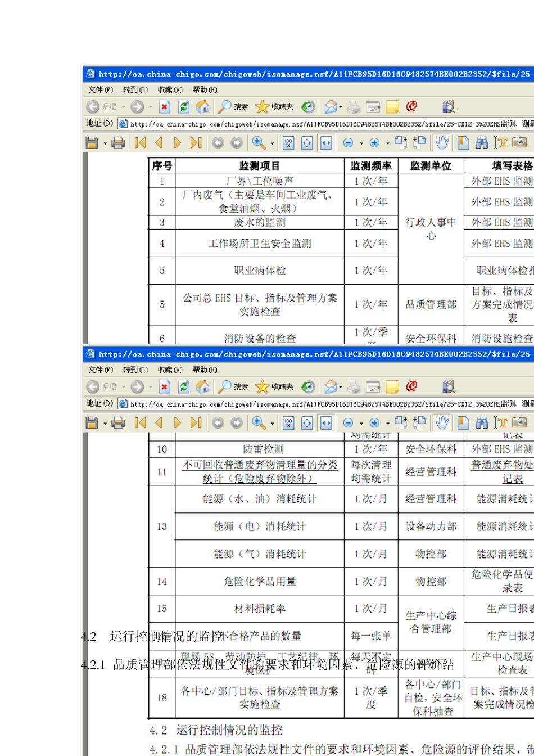The image size is (534, 756).
Task: Use the Snapshot camera tool in the upper PDF toolbar
Action: pyautogui.click(x=520, y=143)
